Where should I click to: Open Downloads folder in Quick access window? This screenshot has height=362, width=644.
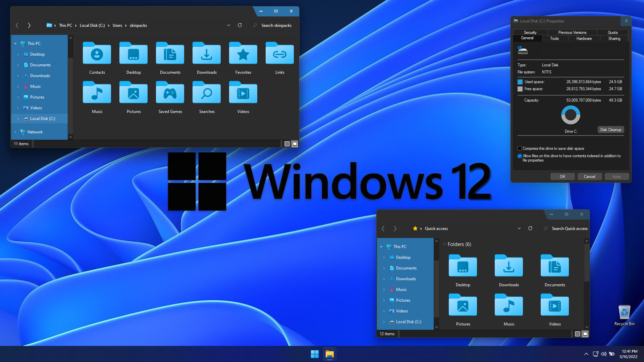509,270
